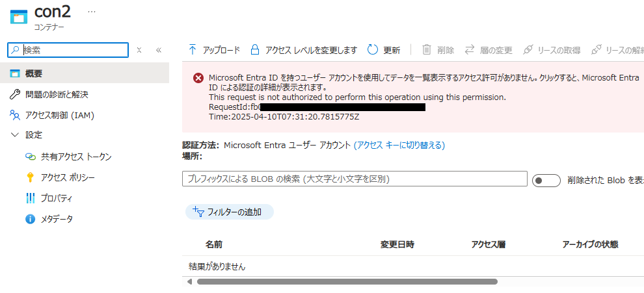Image resolution: width=644 pixels, height=293 pixels.
Task: Collapse the sidebar with double-chevron icon
Action: tap(159, 50)
